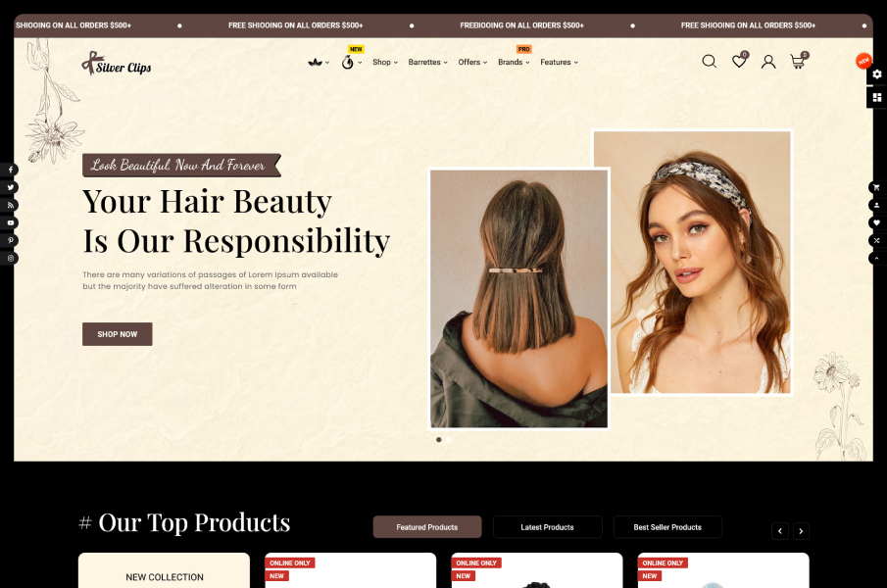Open the search magnifier in header
This screenshot has height=588, width=887.
click(709, 62)
